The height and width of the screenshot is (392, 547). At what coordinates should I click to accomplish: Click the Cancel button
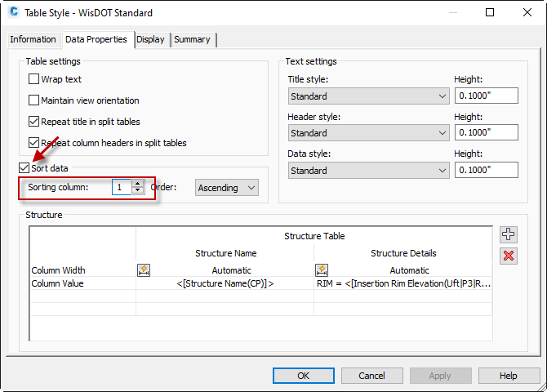click(371, 376)
